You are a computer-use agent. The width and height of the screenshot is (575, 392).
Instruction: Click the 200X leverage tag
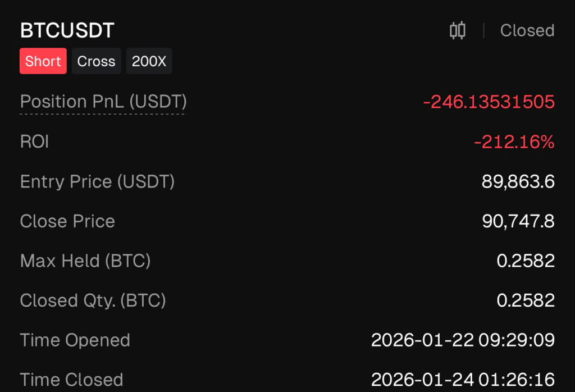coord(149,61)
